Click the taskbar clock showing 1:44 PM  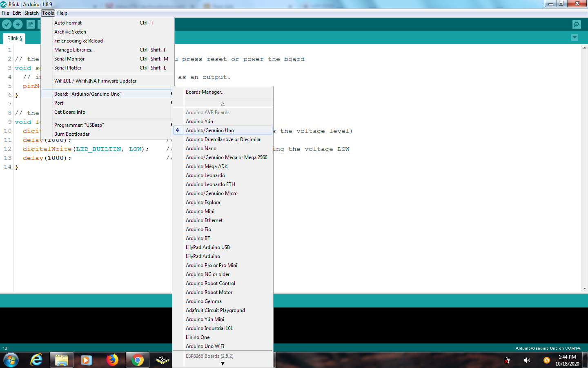(567, 360)
